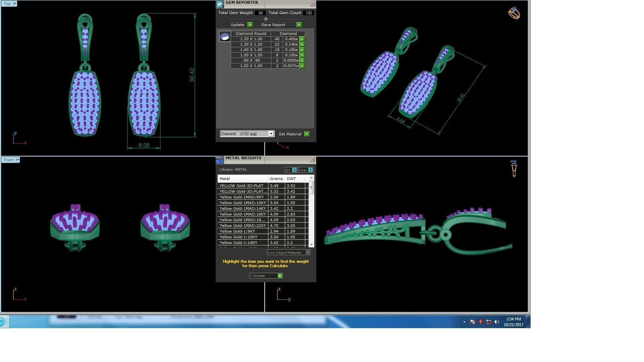Click the Update green arrow

click(x=250, y=25)
